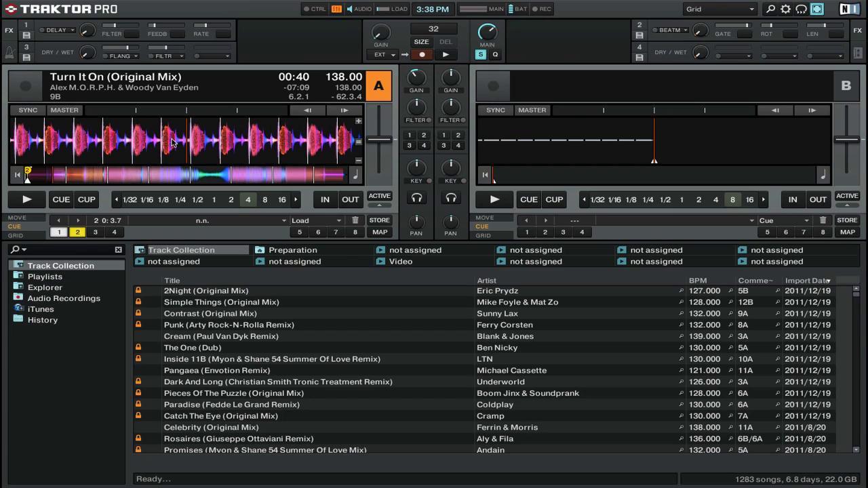Image resolution: width=868 pixels, height=488 pixels.
Task: Adjust deck B tempo fader
Action: click(x=847, y=140)
